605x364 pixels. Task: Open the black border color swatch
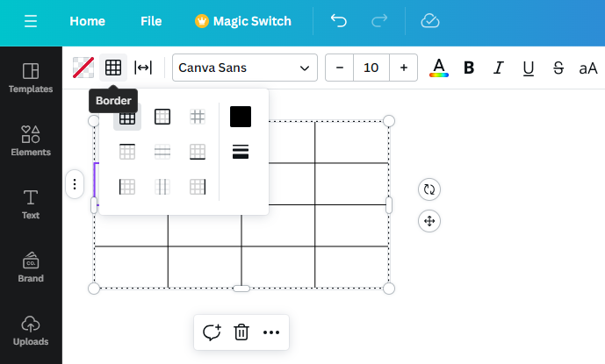point(241,117)
